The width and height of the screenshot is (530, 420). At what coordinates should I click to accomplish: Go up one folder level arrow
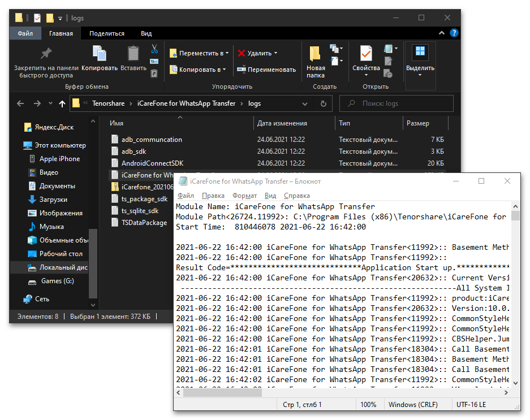click(62, 103)
